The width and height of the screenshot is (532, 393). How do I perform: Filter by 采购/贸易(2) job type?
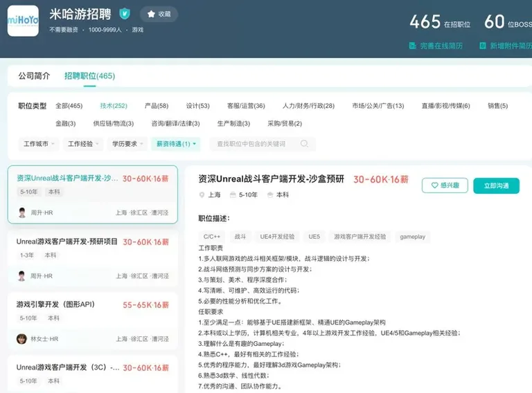285,123
